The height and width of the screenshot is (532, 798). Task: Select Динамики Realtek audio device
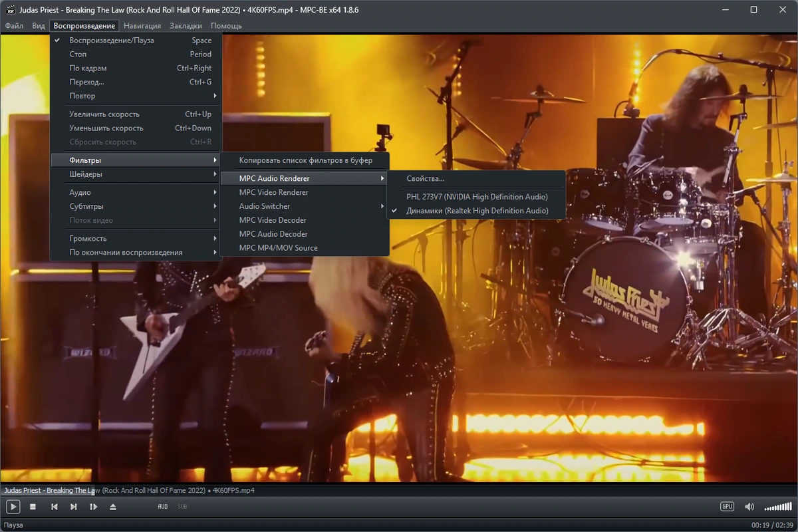pyautogui.click(x=476, y=211)
